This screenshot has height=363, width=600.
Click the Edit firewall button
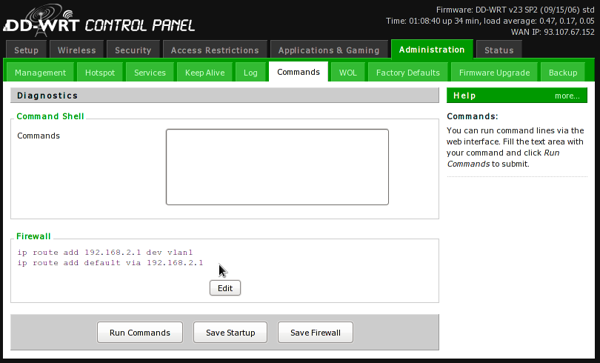[225, 288]
